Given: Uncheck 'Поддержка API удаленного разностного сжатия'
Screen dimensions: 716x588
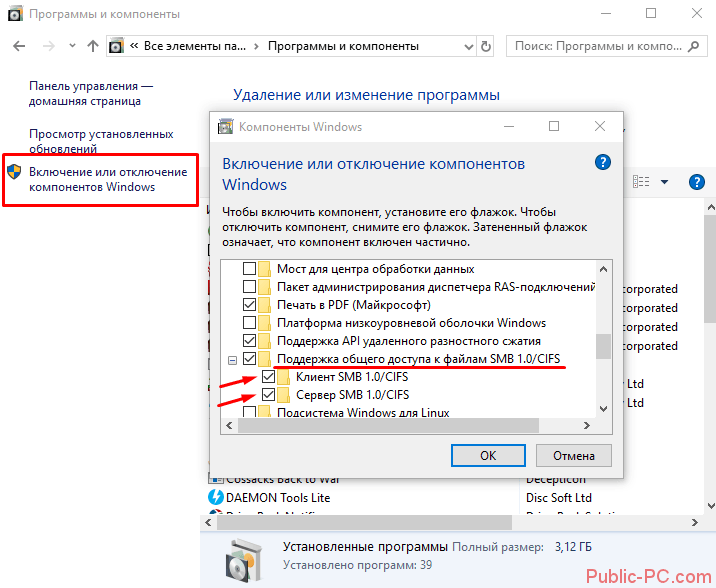Looking at the screenshot, I should (x=249, y=341).
